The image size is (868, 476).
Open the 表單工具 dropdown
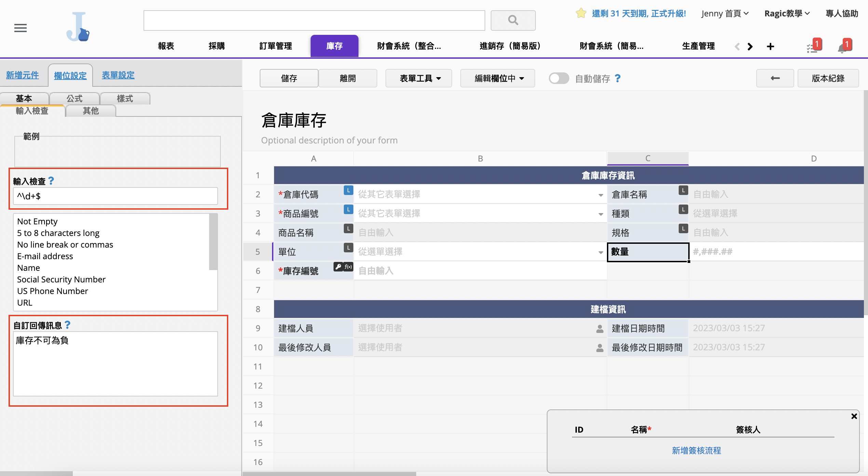tap(419, 78)
